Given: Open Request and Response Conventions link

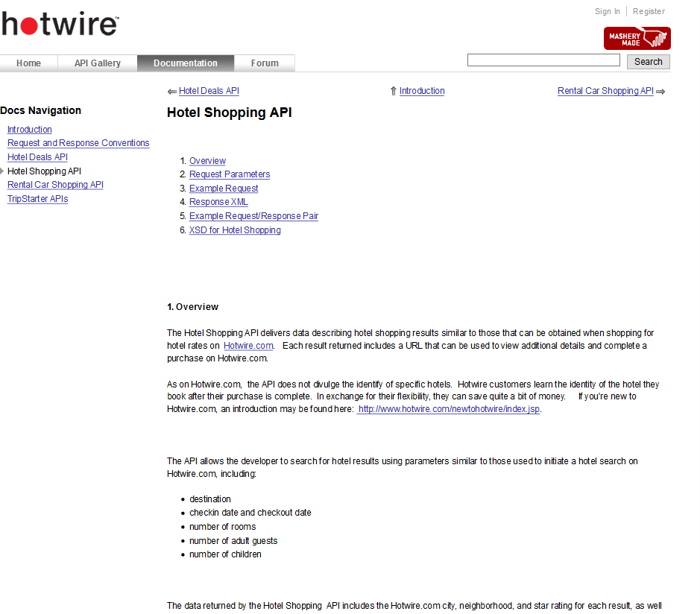Looking at the screenshot, I should coord(78,143).
